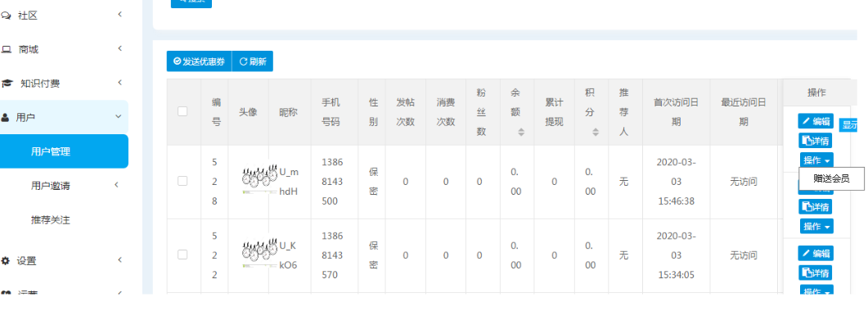Click the 首次访问日期 column header

(x=676, y=112)
